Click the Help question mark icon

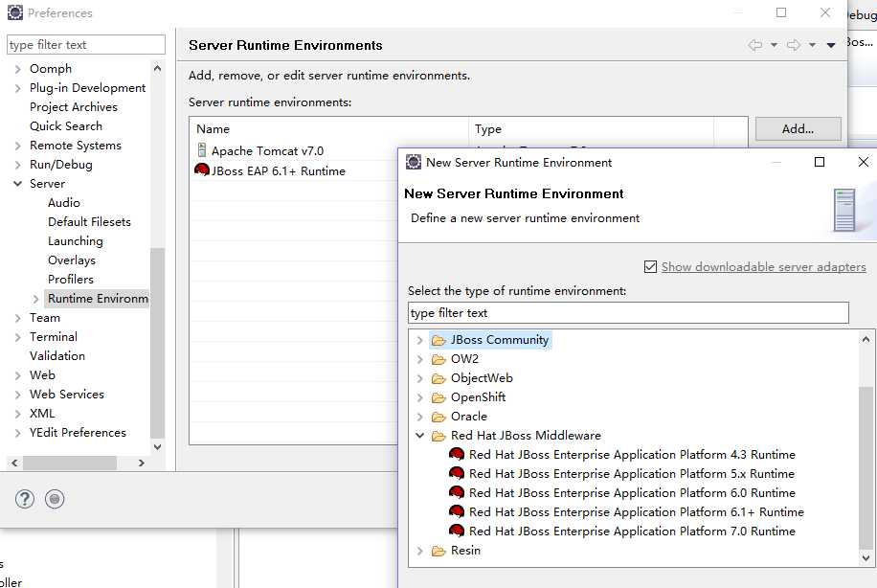25,499
